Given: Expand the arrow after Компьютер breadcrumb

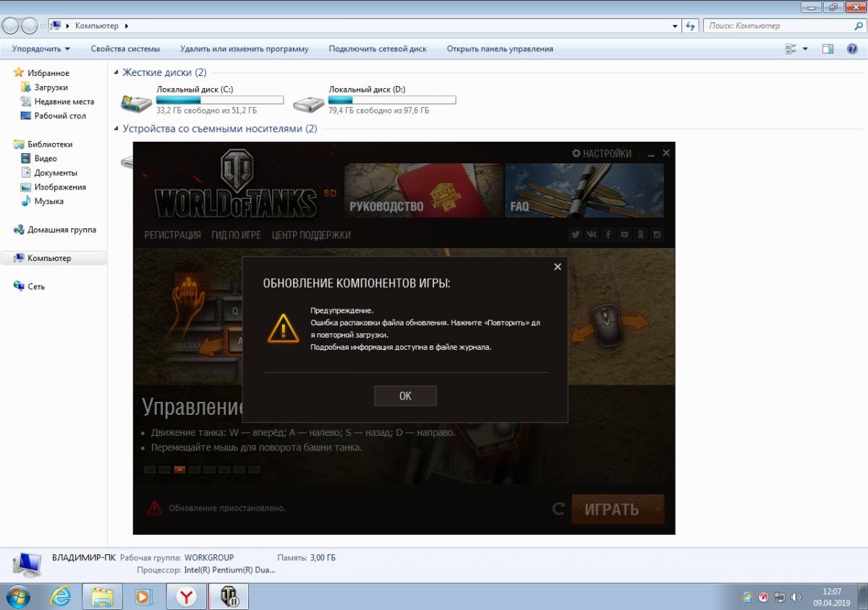Looking at the screenshot, I should click(127, 26).
